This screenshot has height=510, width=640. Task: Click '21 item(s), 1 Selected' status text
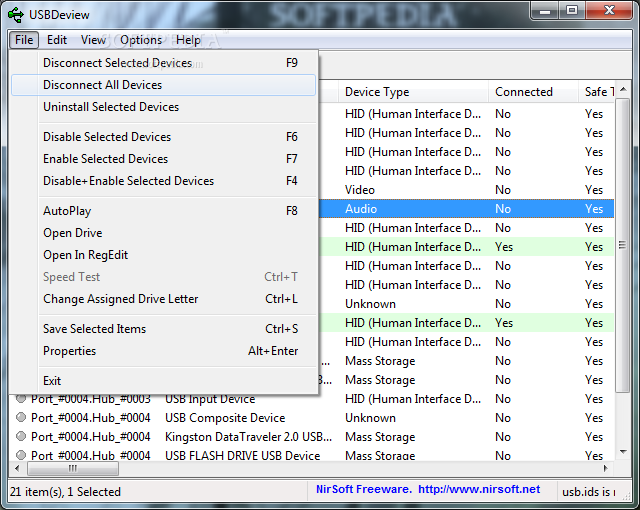(x=65, y=492)
